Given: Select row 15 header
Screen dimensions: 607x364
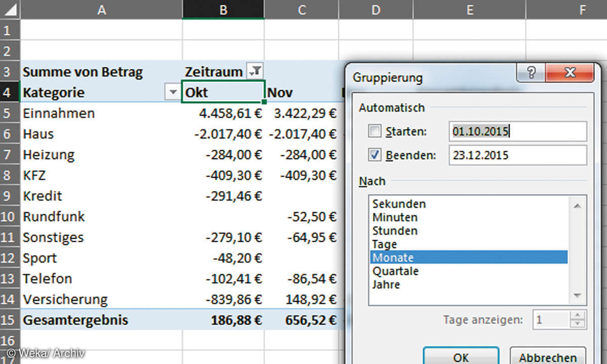Looking at the screenshot, I should pos(10,320).
